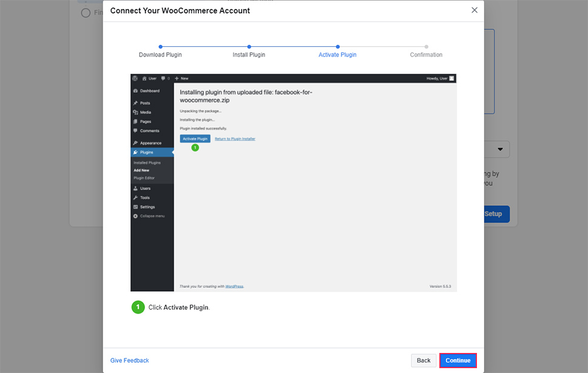Viewport: 588px width, 373px height.
Task: Click the Media icon in the WordPress sidebar
Action: 135,112
